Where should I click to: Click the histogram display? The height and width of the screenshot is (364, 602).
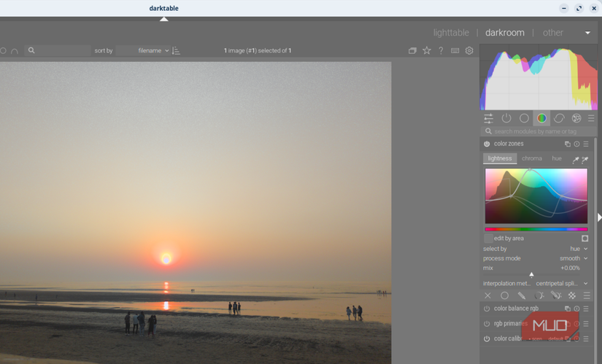[x=539, y=77]
